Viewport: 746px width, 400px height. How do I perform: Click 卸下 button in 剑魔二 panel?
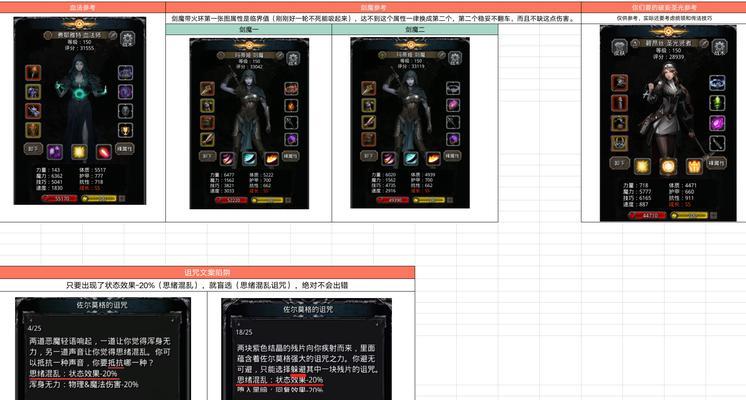tap(369, 156)
